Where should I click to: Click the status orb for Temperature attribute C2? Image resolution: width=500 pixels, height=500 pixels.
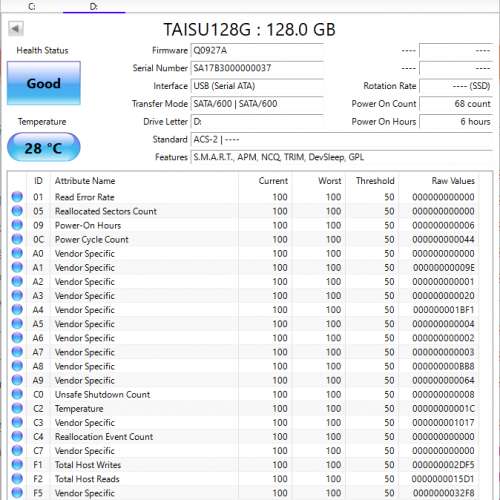(17, 408)
